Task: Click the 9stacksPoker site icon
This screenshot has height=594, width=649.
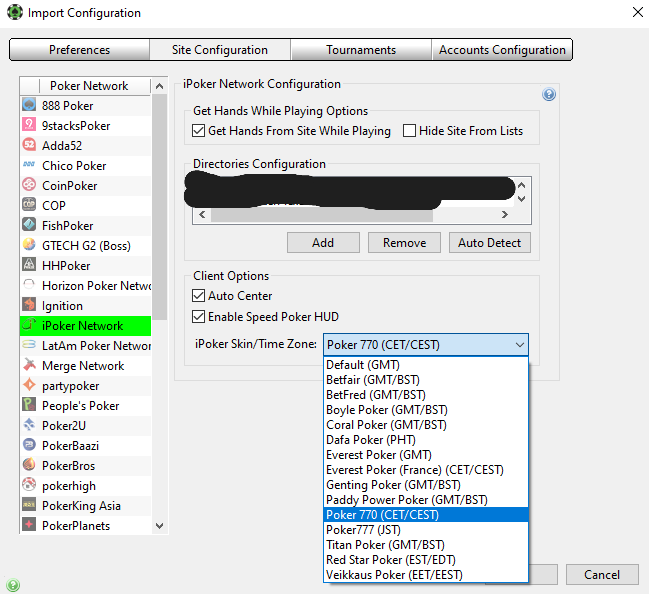Action: point(29,125)
